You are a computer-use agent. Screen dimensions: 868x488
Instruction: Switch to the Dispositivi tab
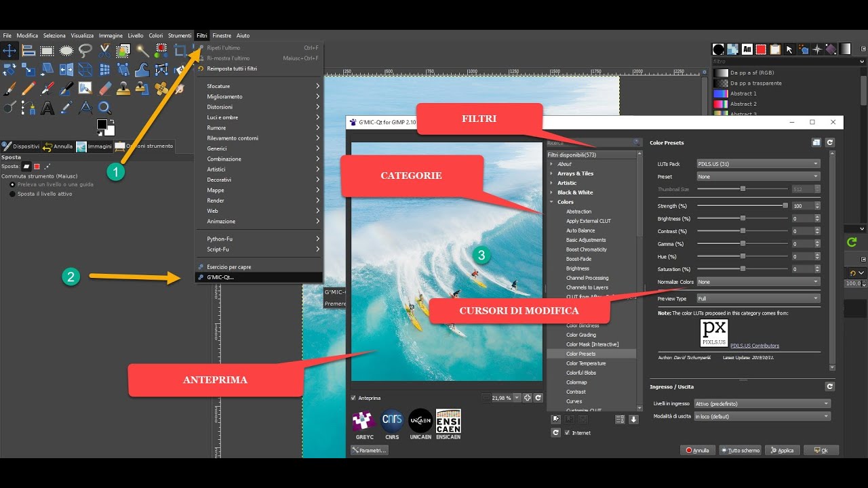coord(21,146)
